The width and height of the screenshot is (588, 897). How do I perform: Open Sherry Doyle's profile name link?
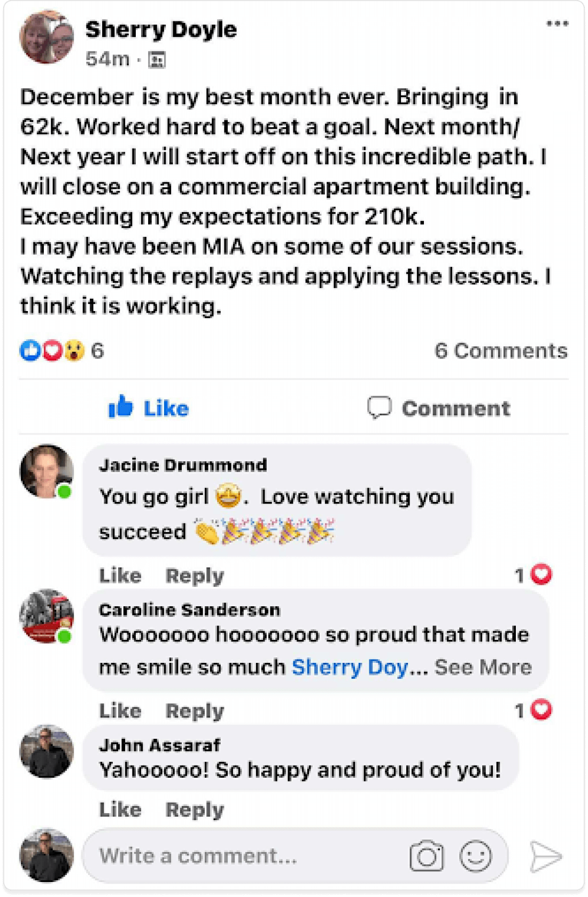(x=161, y=29)
